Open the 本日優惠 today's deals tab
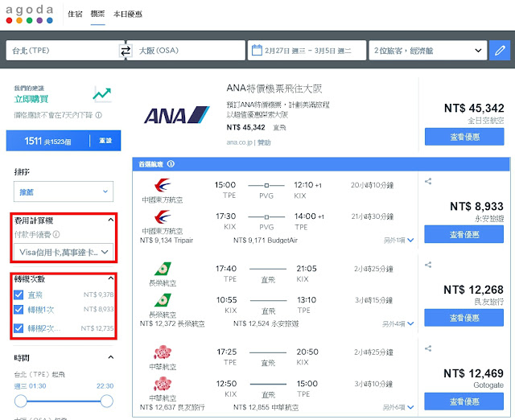This screenshot has width=515, height=420. [x=128, y=14]
